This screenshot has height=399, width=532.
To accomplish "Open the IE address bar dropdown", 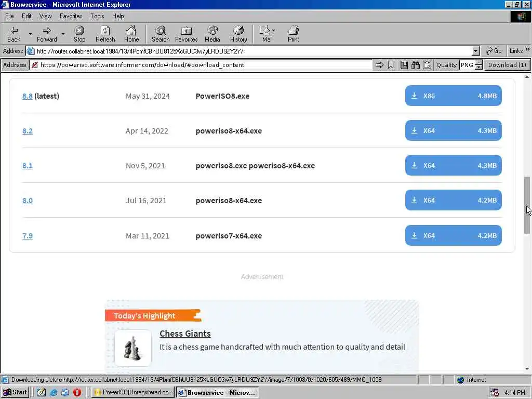I will [x=476, y=51].
